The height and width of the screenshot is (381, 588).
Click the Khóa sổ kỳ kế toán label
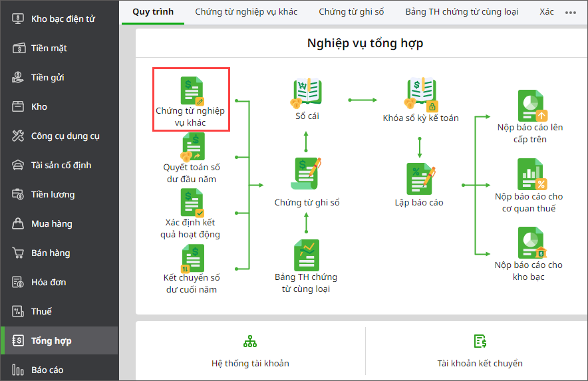(421, 118)
